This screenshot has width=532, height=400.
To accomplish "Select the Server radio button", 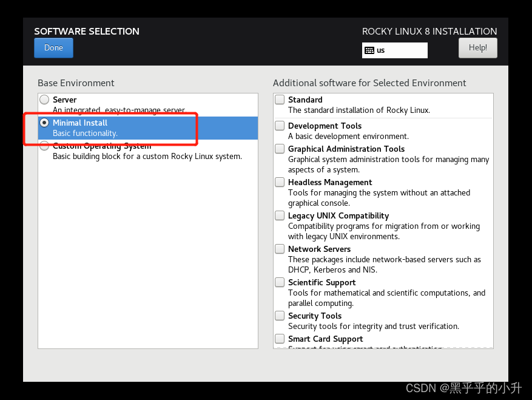I will (44, 100).
